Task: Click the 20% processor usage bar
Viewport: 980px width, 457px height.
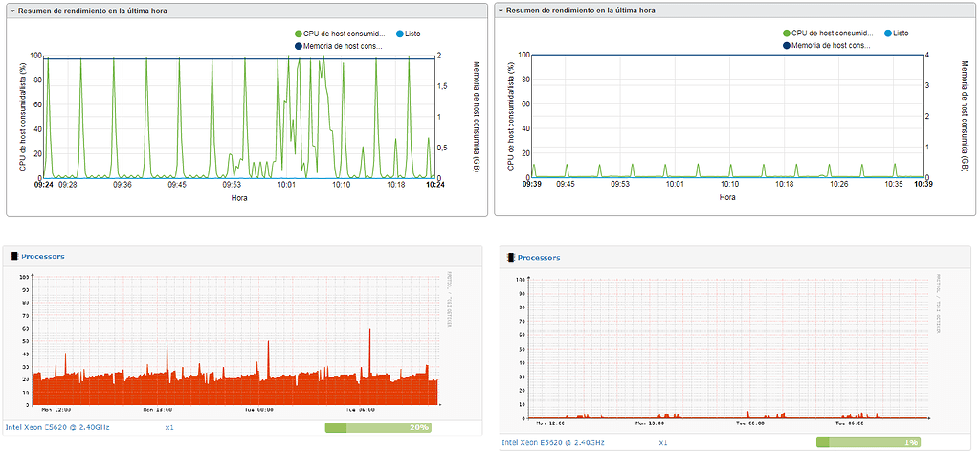Action: click(x=378, y=427)
